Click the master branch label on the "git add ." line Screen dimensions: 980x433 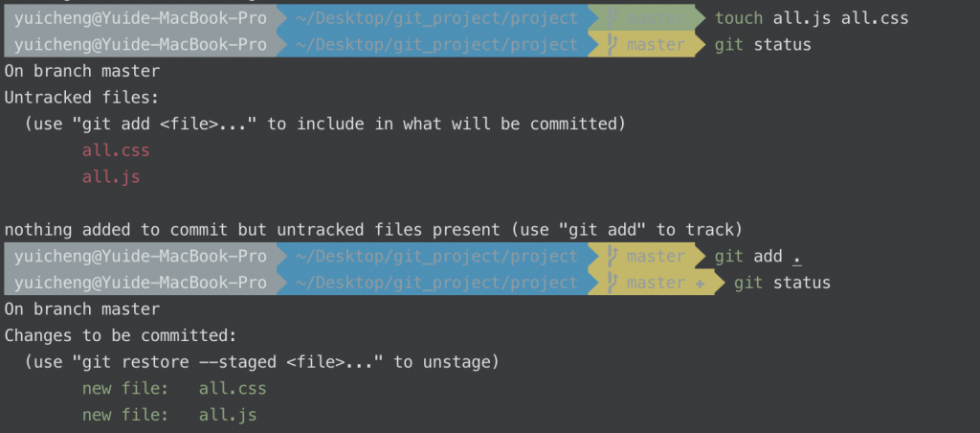[x=656, y=256]
